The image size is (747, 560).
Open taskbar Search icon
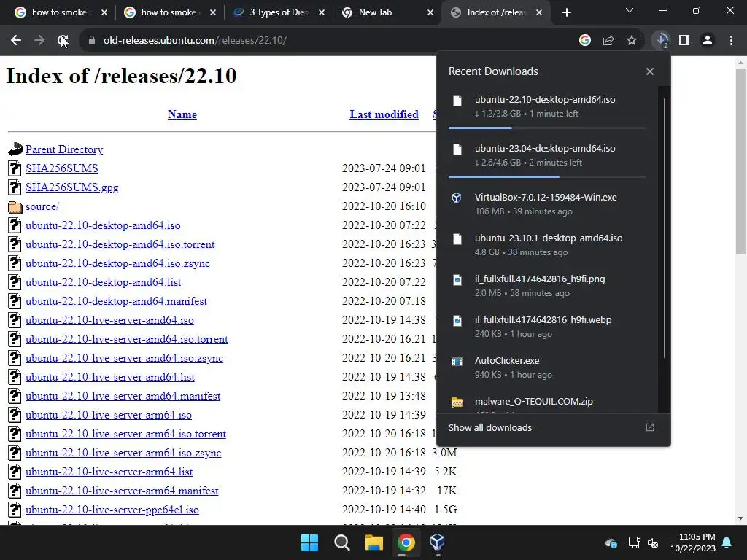pos(341,542)
